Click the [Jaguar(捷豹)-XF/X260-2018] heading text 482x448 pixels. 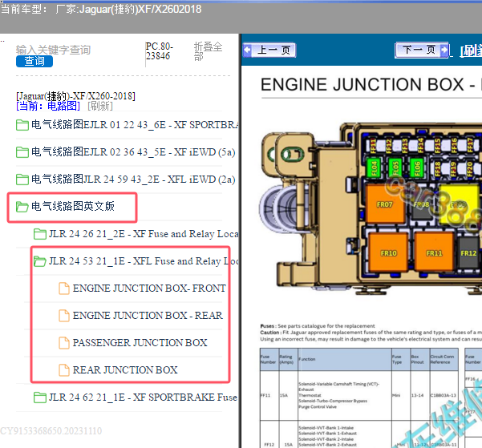point(75,96)
